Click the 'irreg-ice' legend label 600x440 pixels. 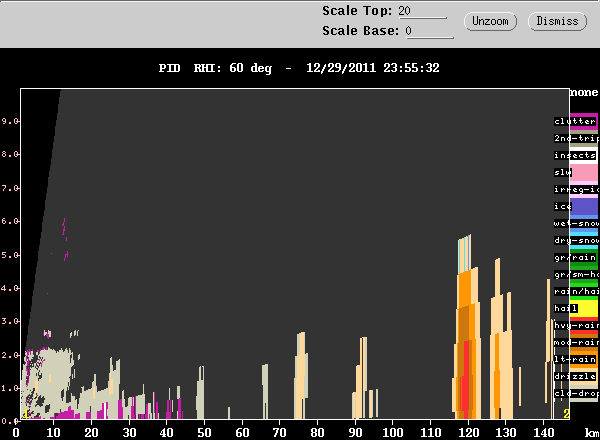click(x=576, y=189)
